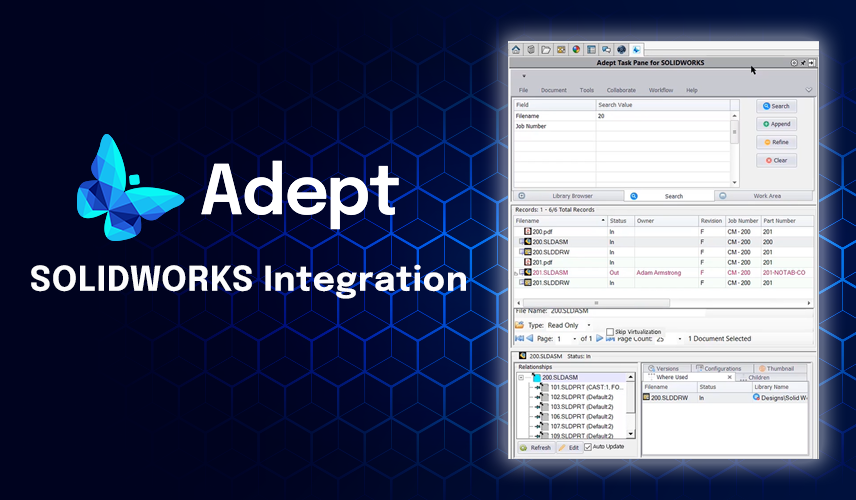Click the chevron at right of menu bar

pyautogui.click(x=809, y=90)
